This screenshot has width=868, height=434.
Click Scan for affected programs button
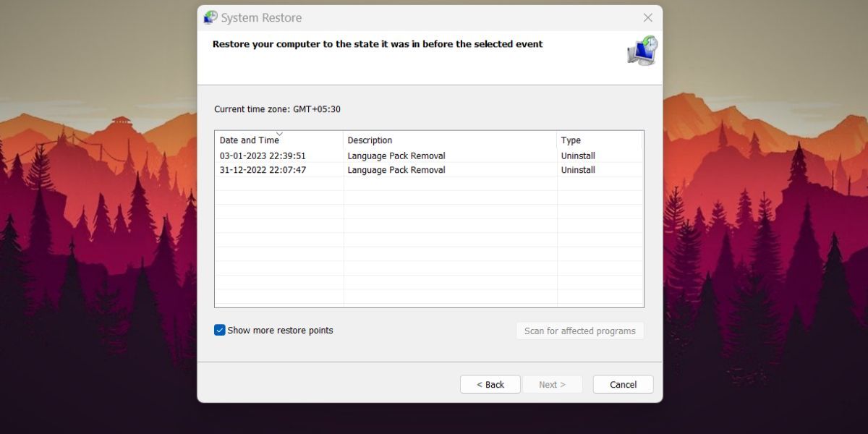[x=580, y=331]
